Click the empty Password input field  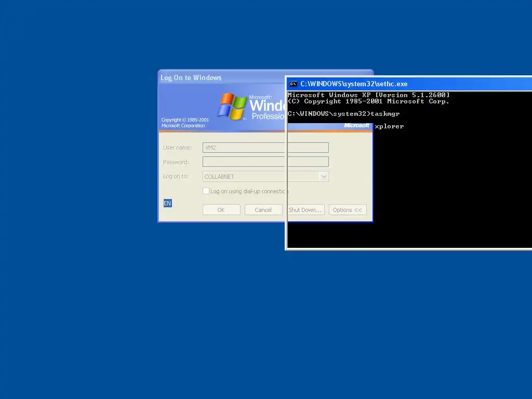265,162
